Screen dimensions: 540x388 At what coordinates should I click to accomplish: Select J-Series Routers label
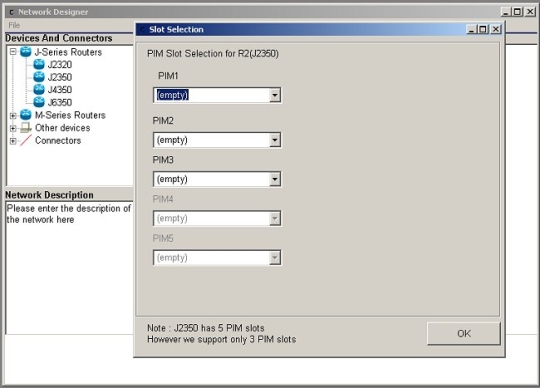tap(69, 52)
